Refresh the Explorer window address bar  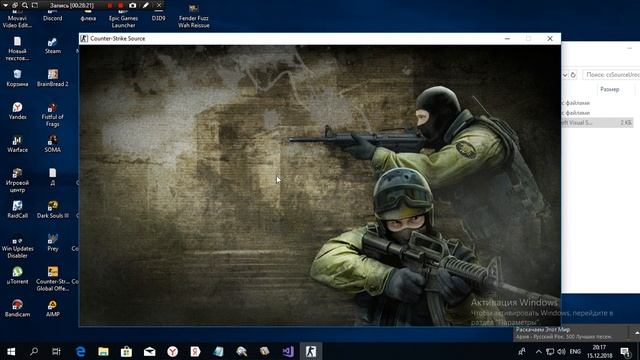573,75
